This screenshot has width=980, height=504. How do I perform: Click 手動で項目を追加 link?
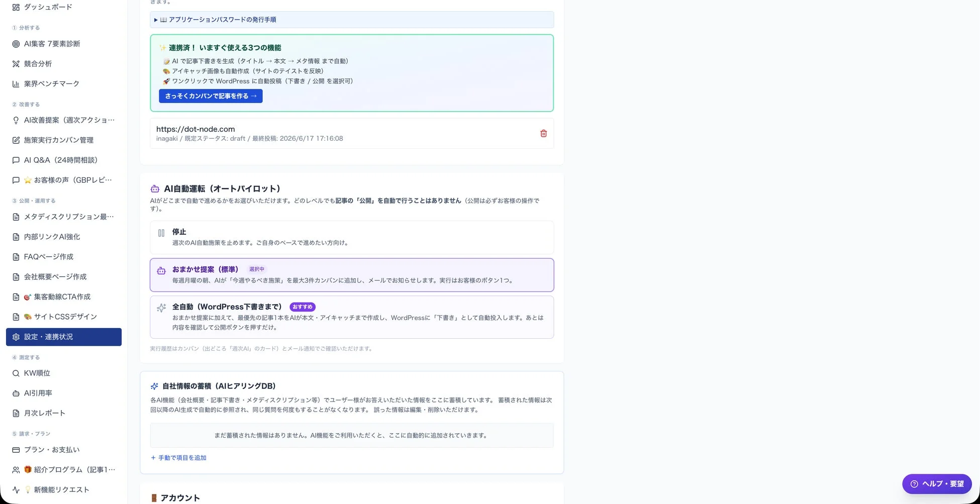(178, 458)
